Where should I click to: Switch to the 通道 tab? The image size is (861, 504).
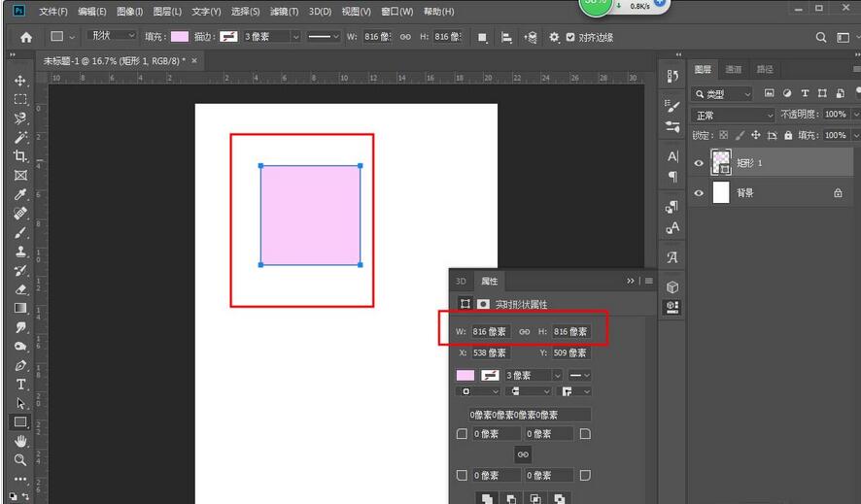coord(734,69)
